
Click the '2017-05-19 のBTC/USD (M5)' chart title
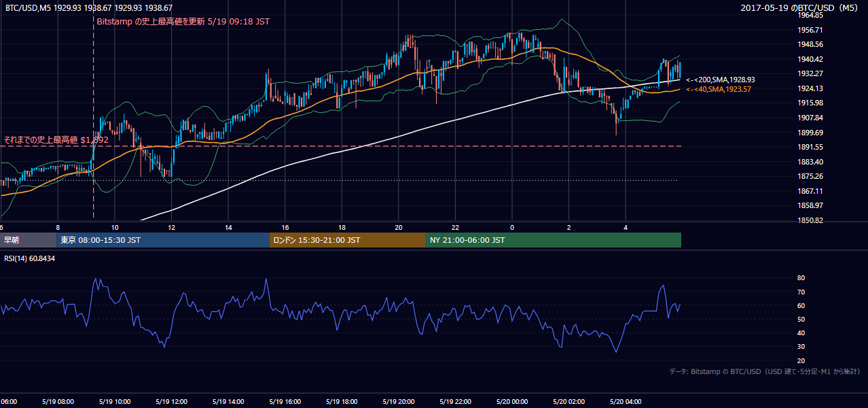[799, 8]
